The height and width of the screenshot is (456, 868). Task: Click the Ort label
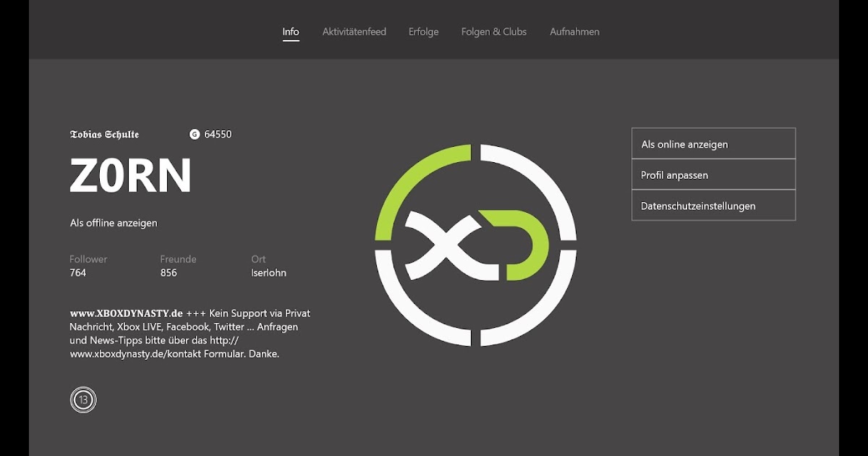(258, 259)
